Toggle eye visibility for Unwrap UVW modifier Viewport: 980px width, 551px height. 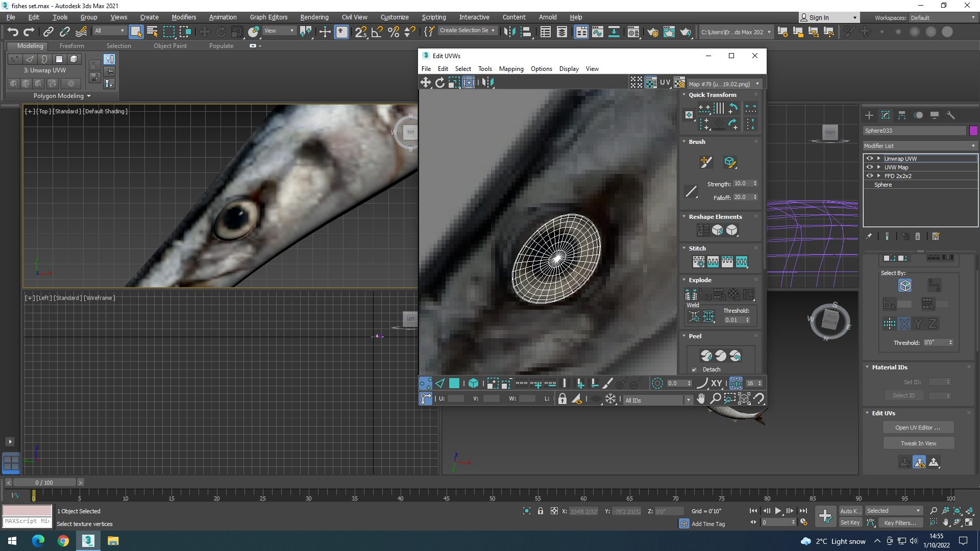click(870, 159)
